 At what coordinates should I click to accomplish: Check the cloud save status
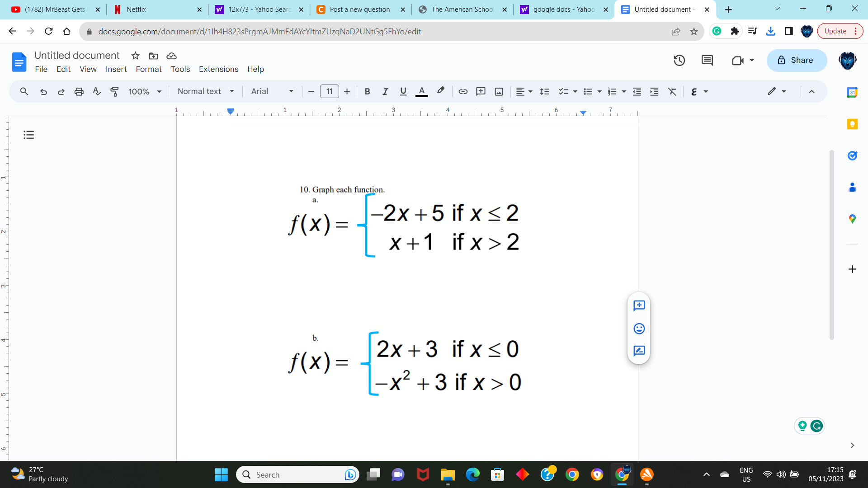(171, 56)
